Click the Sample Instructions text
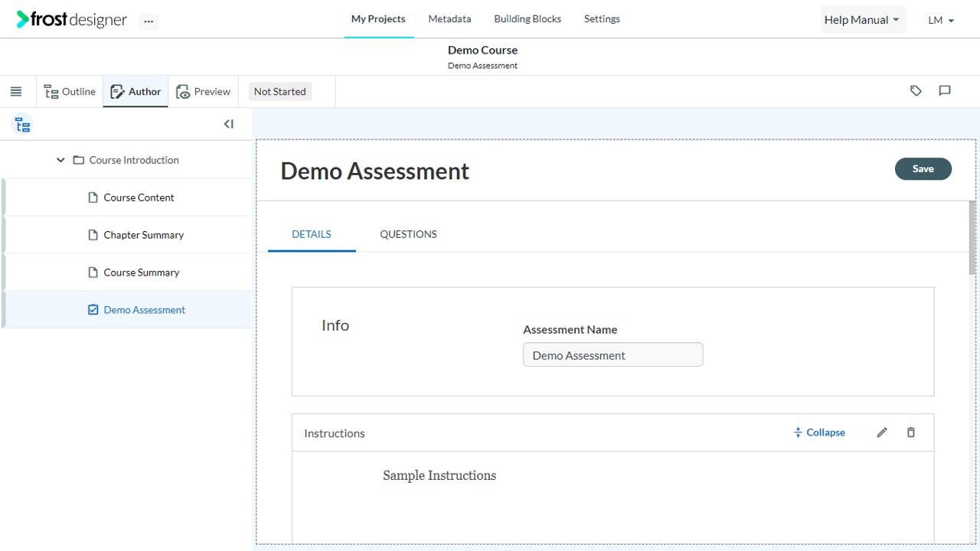Screen dimensions: 980x551 (x=439, y=475)
